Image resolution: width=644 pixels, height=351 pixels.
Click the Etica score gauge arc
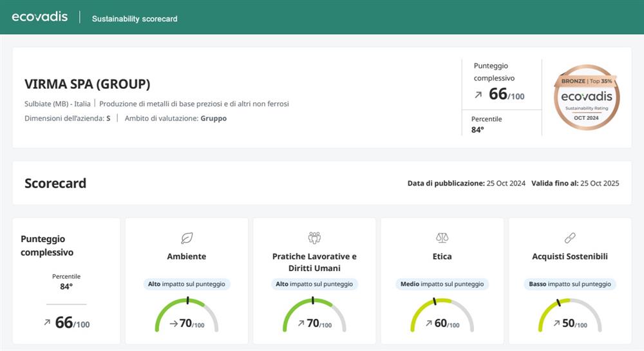(x=442, y=314)
